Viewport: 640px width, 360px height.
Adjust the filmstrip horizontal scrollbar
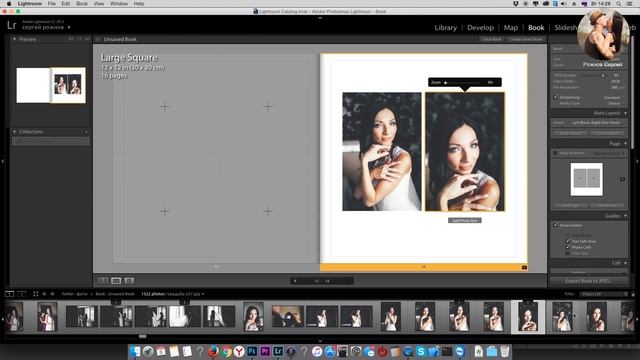142,336
